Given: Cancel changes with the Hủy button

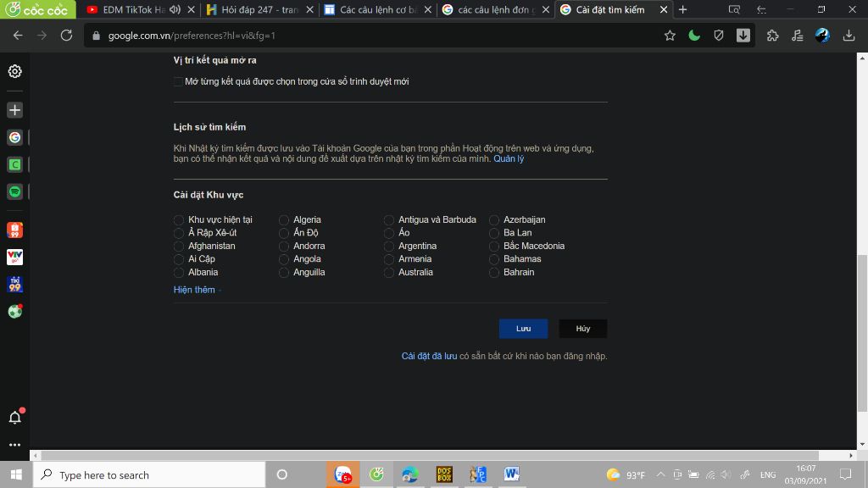Looking at the screenshot, I should (x=583, y=329).
